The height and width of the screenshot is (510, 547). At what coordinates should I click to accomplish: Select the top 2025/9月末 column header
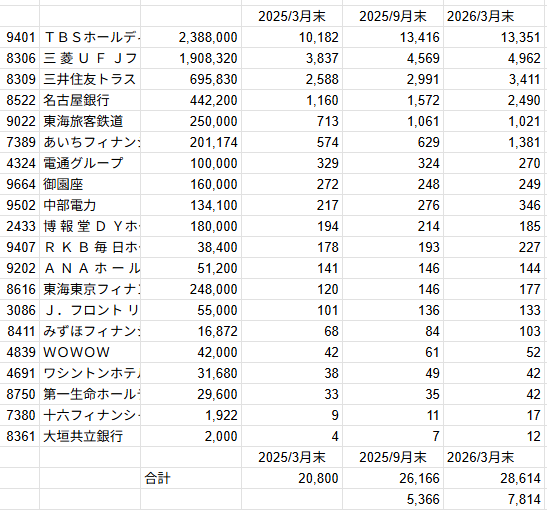coord(393,16)
